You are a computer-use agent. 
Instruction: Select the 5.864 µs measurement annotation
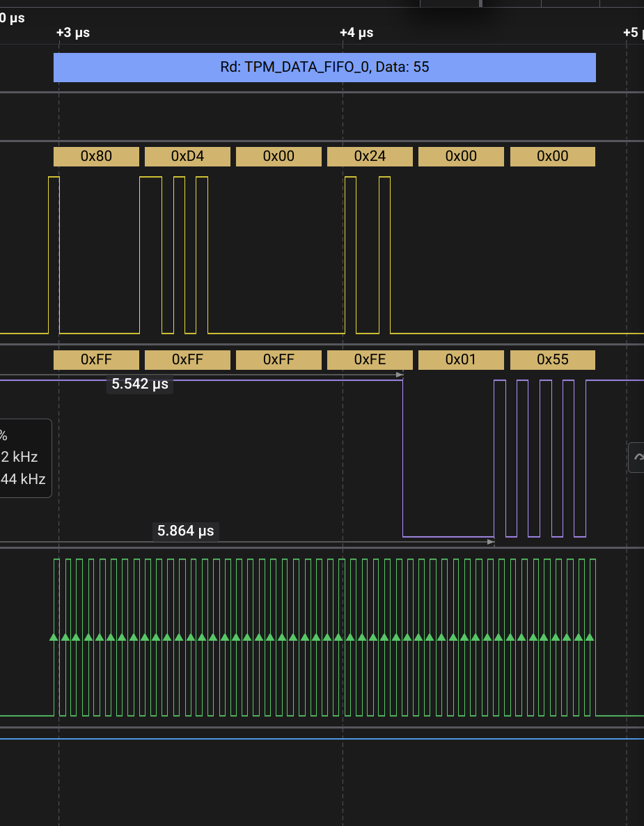click(x=185, y=531)
